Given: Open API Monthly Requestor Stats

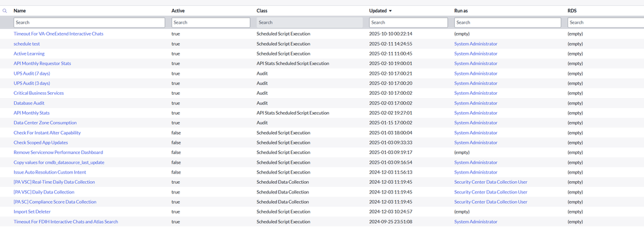Looking at the screenshot, I should coord(43,64).
